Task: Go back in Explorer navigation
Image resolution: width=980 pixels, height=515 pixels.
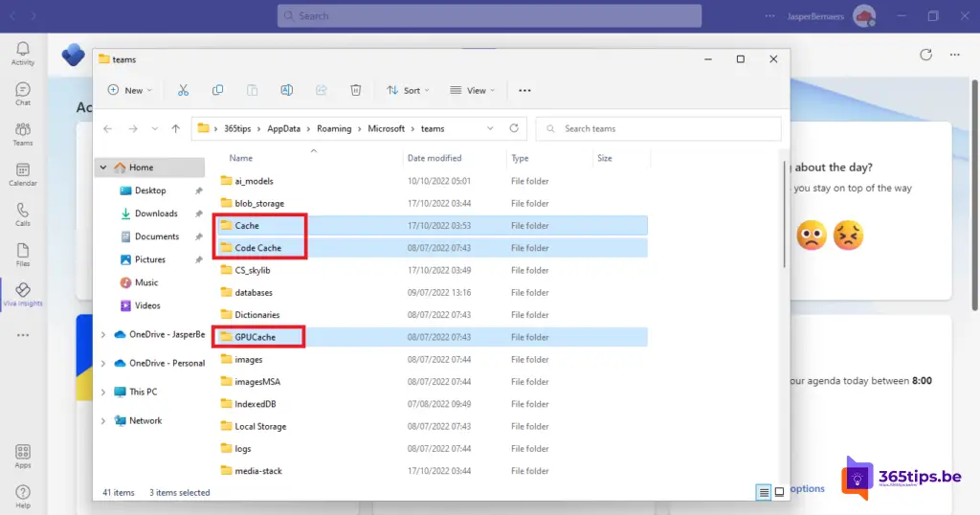Action: coord(108,128)
